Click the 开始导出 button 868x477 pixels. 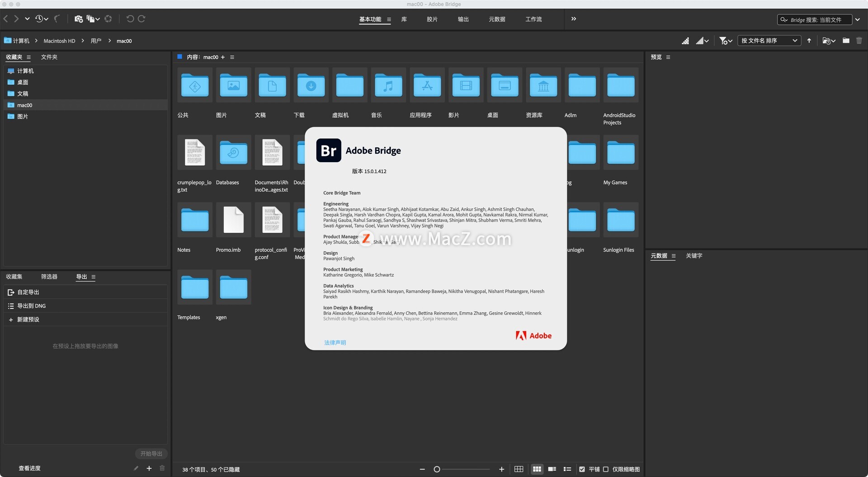click(x=151, y=454)
